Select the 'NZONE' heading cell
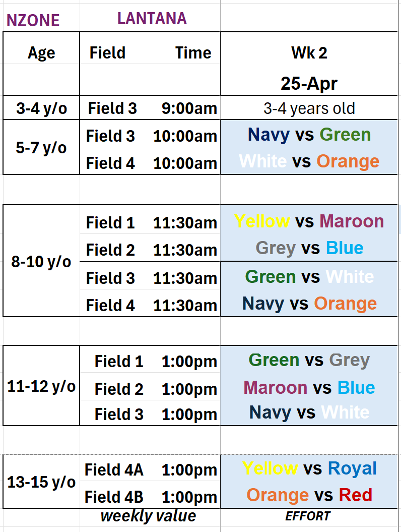Viewport: 401px width, 532px height. click(x=33, y=21)
